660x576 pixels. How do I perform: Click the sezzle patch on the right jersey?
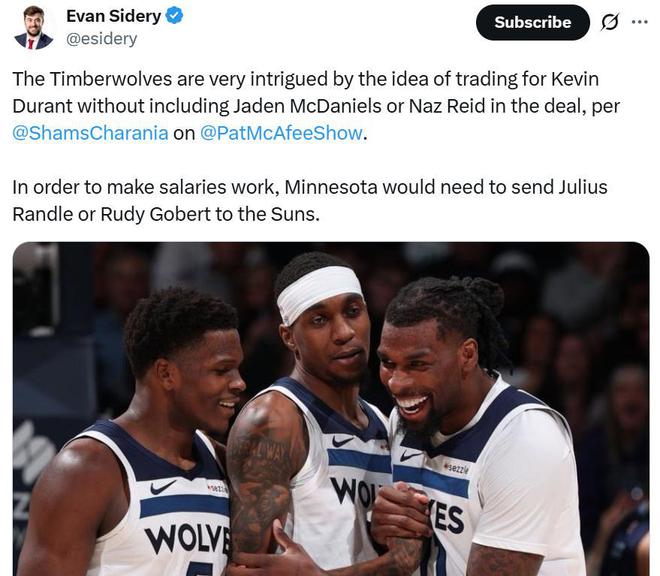point(456,468)
